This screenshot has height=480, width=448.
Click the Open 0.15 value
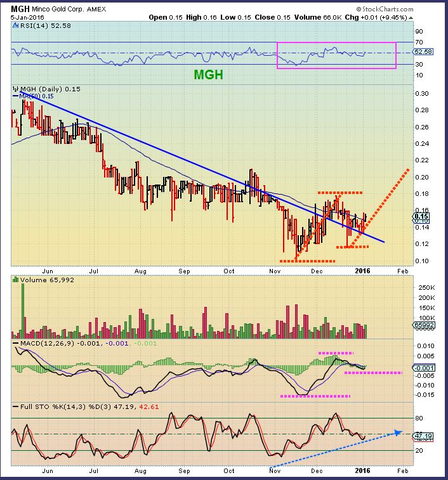pos(166,18)
